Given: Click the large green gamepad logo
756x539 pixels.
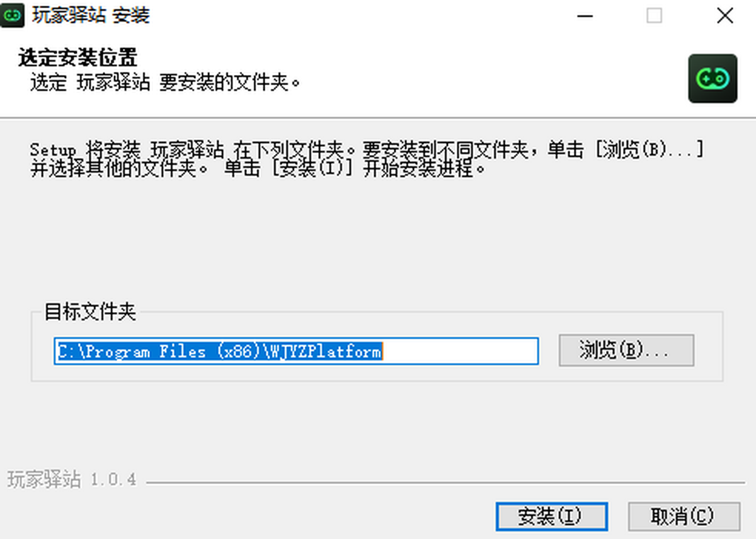Looking at the screenshot, I should click(x=713, y=79).
